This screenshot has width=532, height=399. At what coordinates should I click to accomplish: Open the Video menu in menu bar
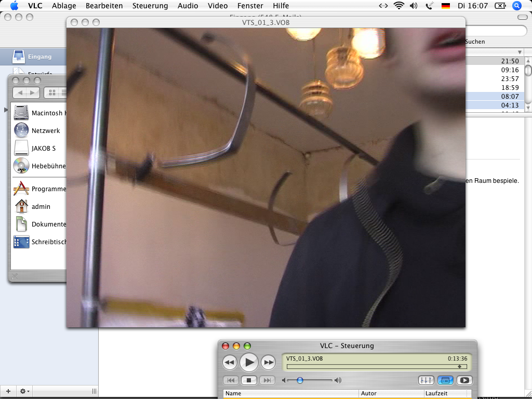218,6
